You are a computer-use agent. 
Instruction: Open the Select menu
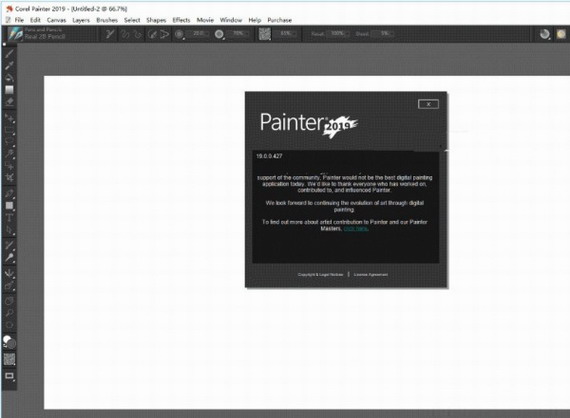pos(132,20)
